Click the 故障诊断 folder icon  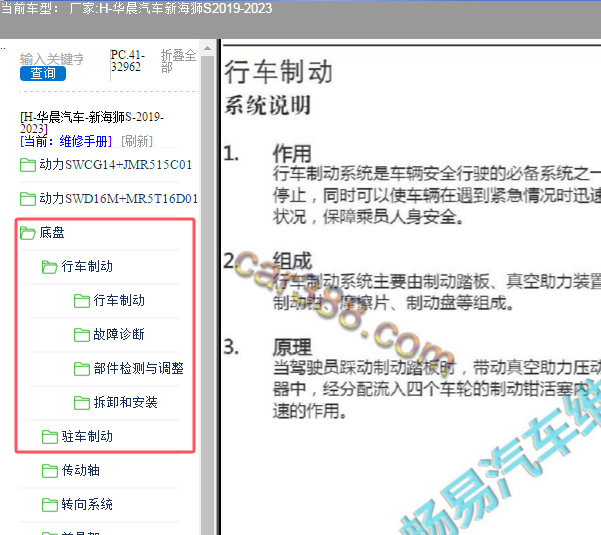click(x=82, y=335)
